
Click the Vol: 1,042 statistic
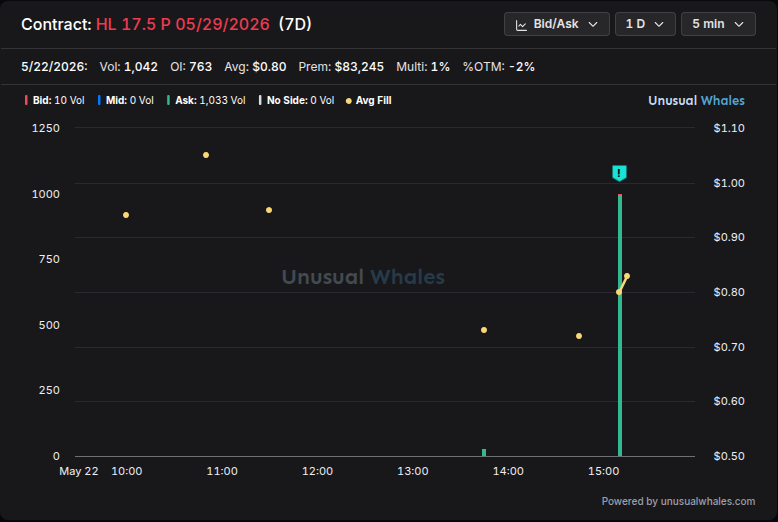click(x=129, y=66)
